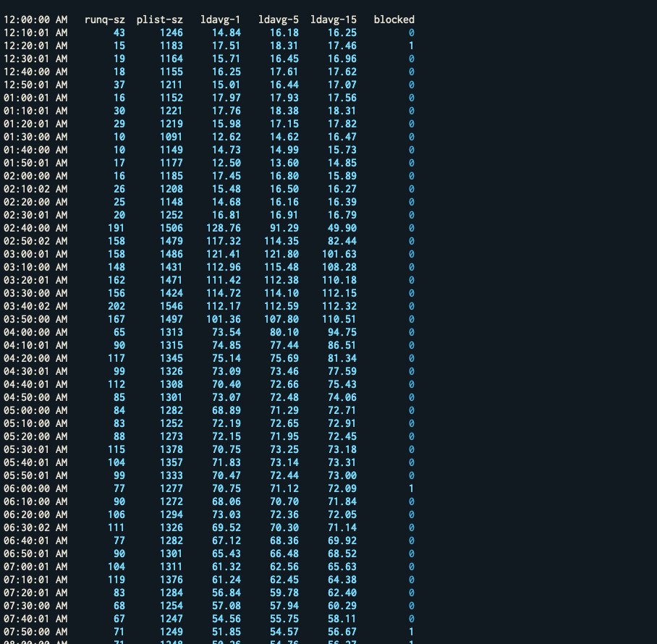The image size is (657, 644).
Task: Click plist-sz value 1155
Action: pyautogui.click(x=171, y=72)
